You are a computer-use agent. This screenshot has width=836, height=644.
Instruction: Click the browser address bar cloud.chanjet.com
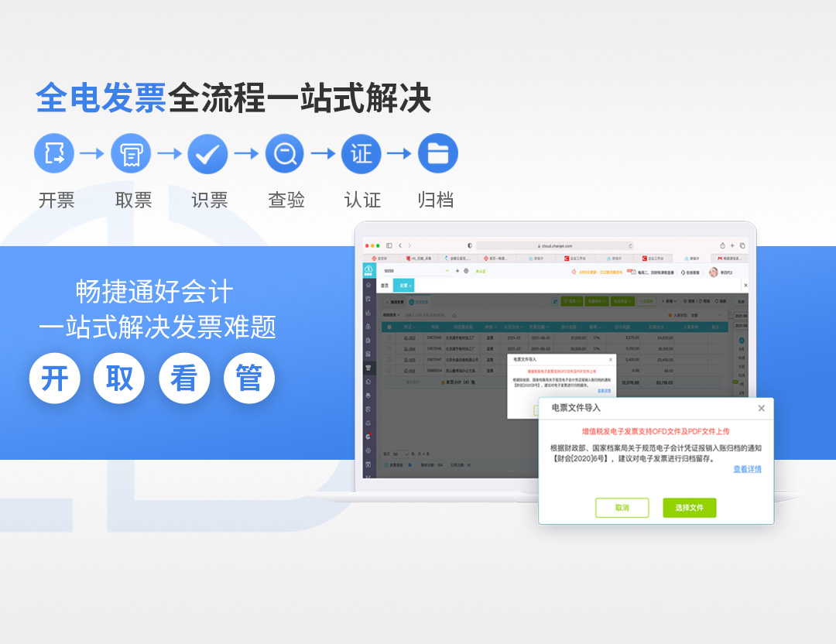[x=554, y=246]
